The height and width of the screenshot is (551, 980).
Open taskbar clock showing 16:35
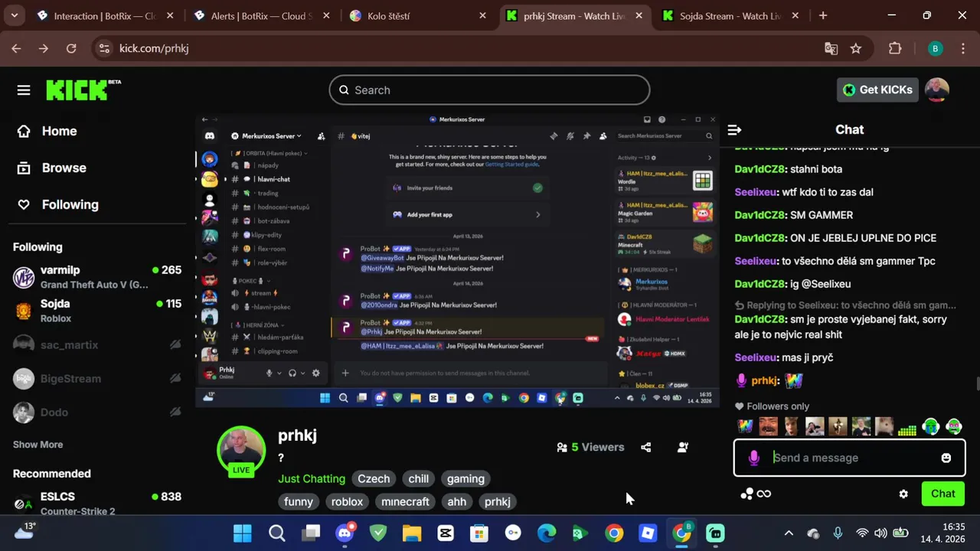[942, 533]
